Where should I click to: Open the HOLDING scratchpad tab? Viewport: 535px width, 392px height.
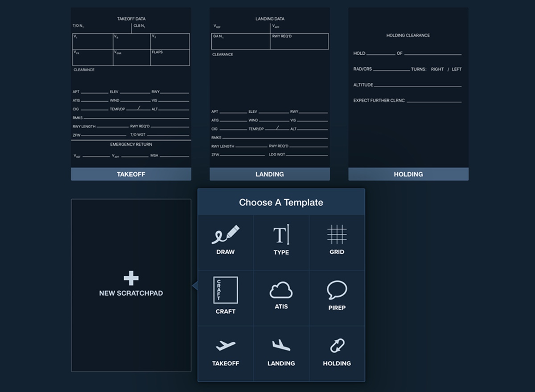tap(408, 174)
